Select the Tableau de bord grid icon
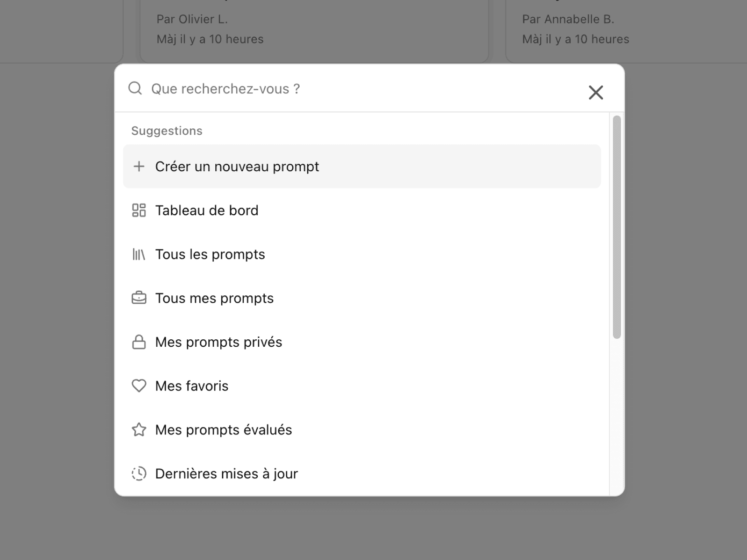The height and width of the screenshot is (560, 747). pyautogui.click(x=139, y=210)
